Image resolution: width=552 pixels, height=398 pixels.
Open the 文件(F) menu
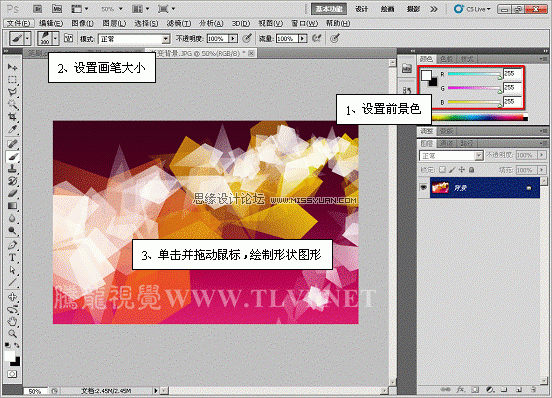click(18, 23)
